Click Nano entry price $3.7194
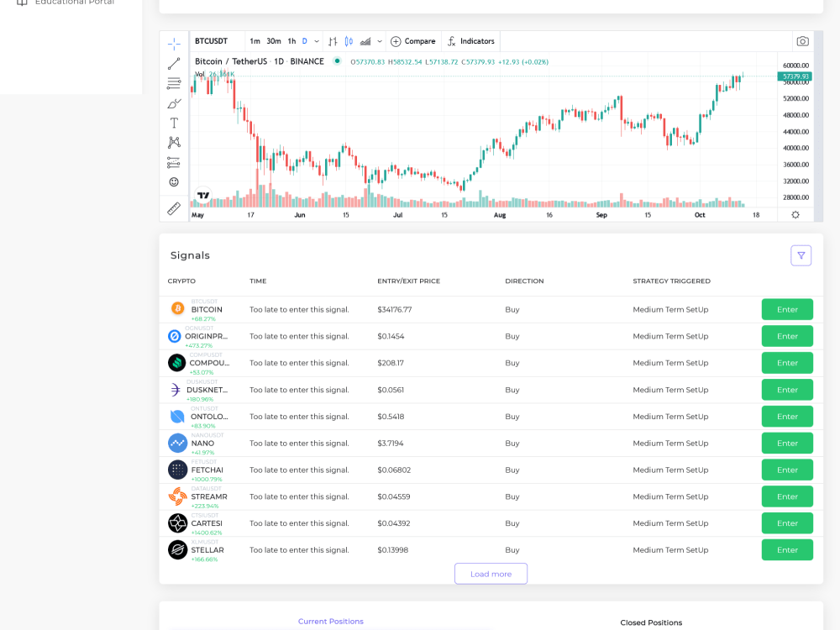The image size is (840, 630). tap(390, 443)
